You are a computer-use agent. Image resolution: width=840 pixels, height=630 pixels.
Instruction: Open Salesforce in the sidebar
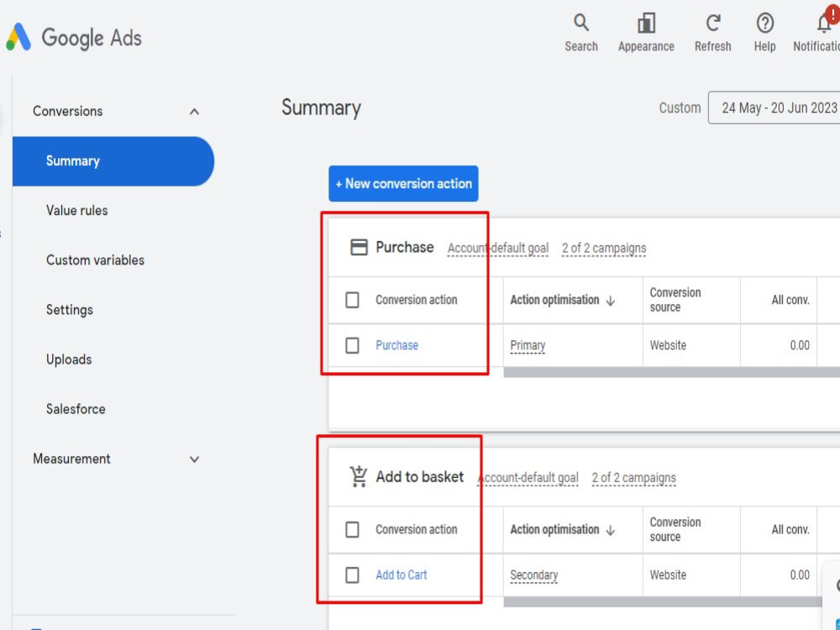coord(76,409)
